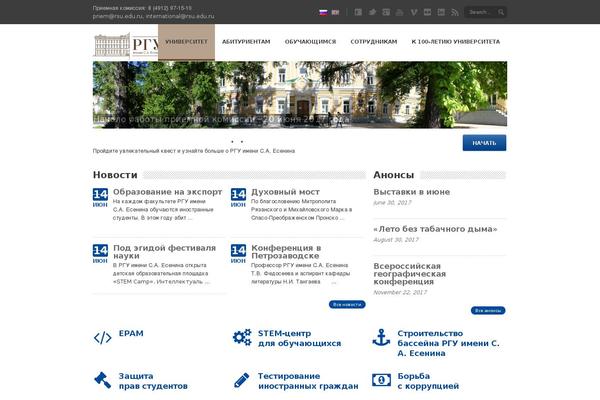This screenshot has height=400, width=600.
Task: Open the EPAM link
Action: pos(131,333)
